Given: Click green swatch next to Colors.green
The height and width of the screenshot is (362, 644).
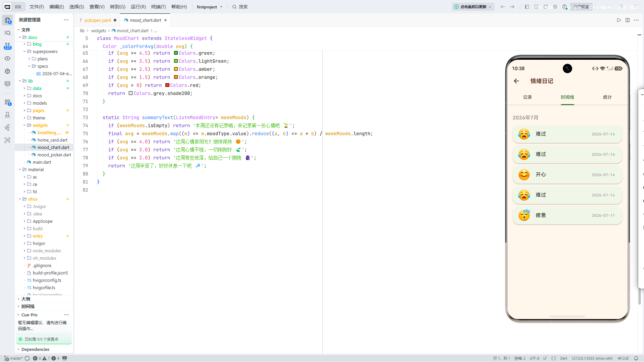Looking at the screenshot, I should pyautogui.click(x=176, y=53).
